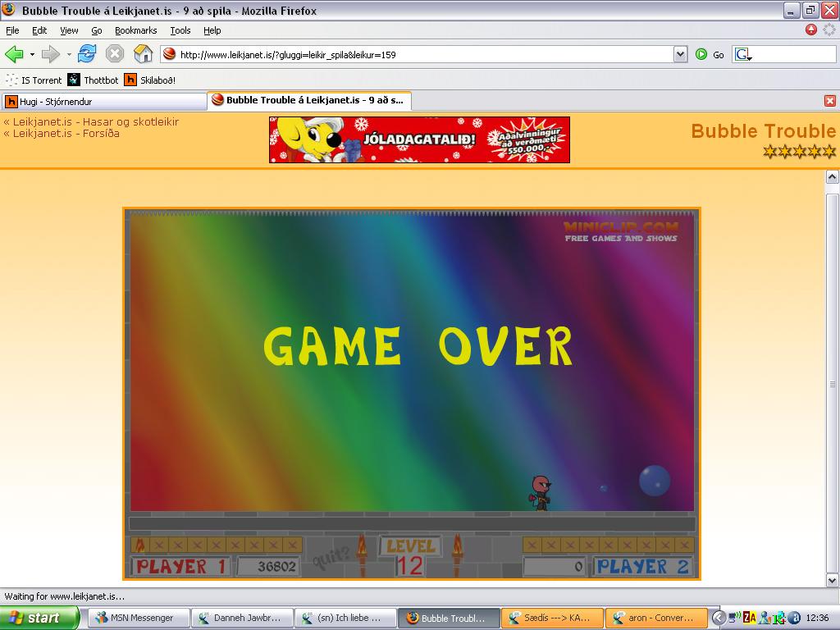Open the Sædís ---> KA... taskbar conversation
Screen dimensions: 840x630
click(x=552, y=618)
